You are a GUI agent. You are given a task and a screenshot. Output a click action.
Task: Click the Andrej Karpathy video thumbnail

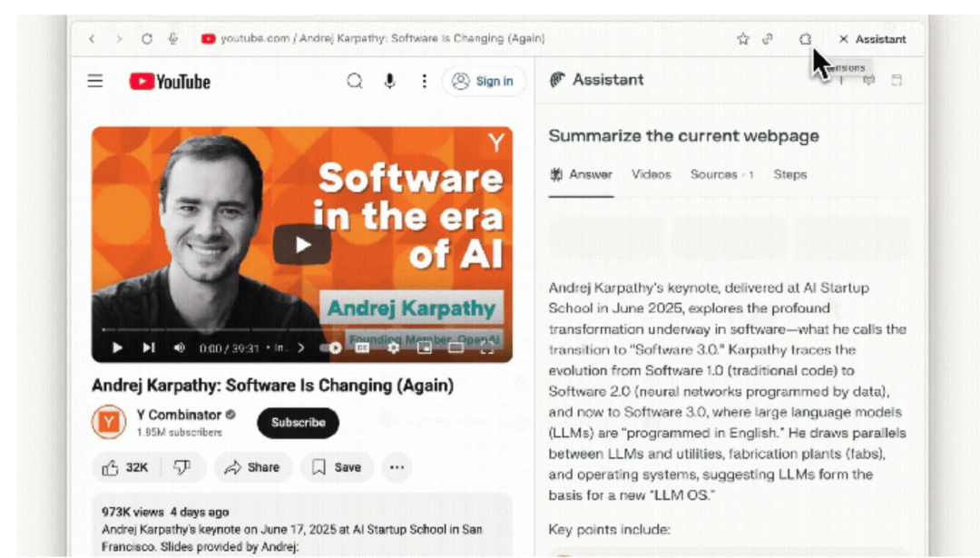tap(302, 244)
